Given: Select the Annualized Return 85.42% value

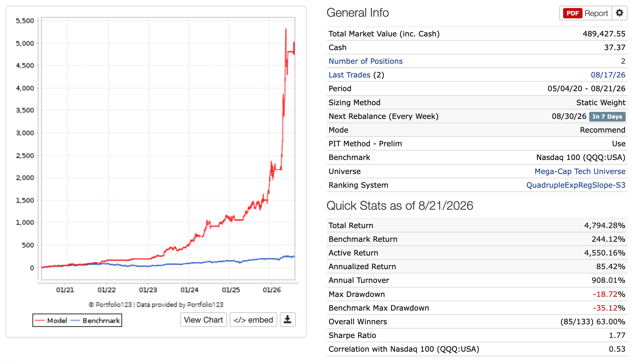Looking at the screenshot, I should coord(611,266).
